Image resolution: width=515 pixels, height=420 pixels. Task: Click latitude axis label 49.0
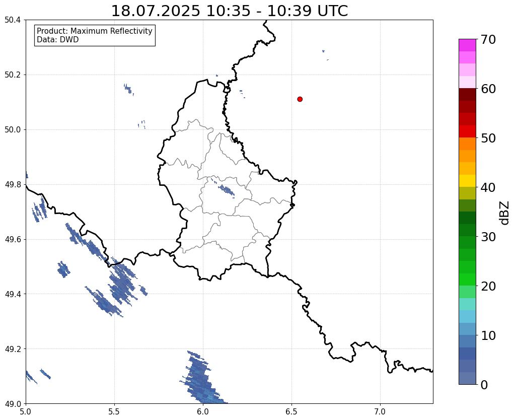pos(13,404)
